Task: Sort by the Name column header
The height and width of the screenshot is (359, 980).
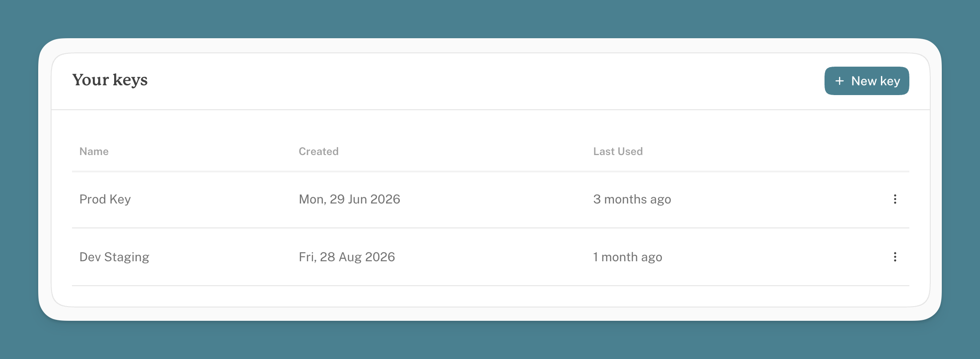Action: click(94, 152)
